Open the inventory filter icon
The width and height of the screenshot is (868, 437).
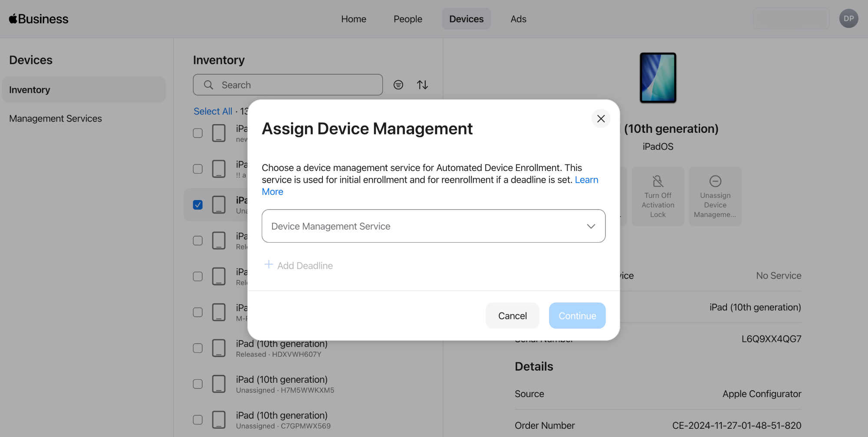click(x=398, y=85)
